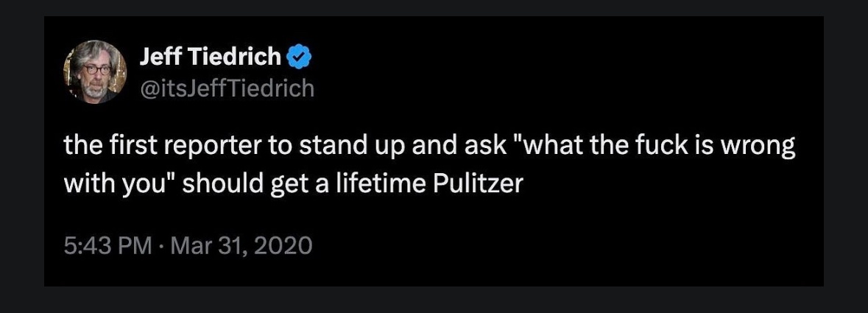Click the second line of tweet text

pyautogui.click(x=293, y=183)
